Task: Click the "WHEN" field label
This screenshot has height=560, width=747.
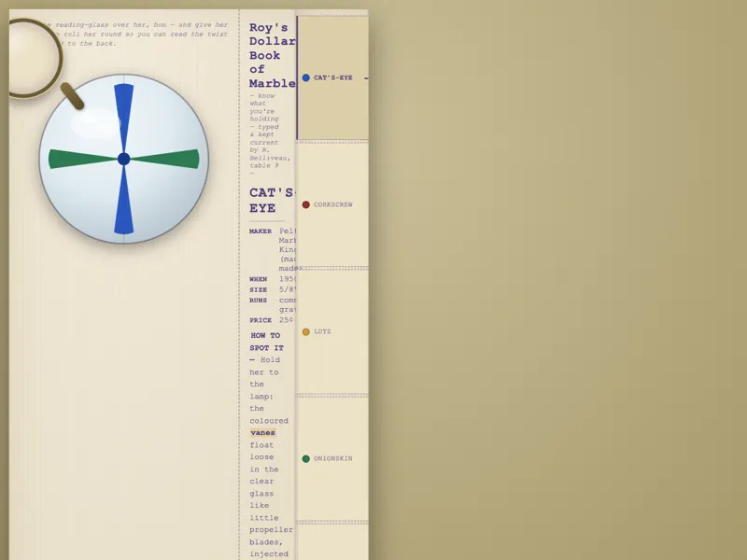Action: pos(259,279)
